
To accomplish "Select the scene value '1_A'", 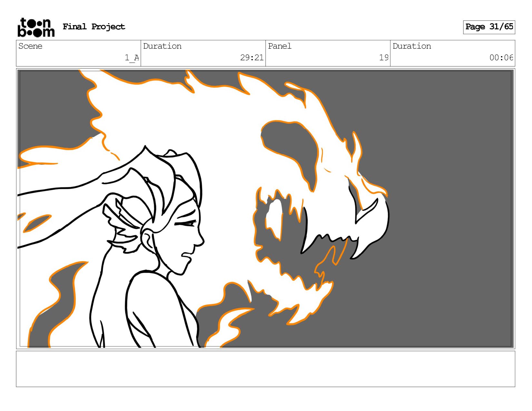I will click(132, 58).
